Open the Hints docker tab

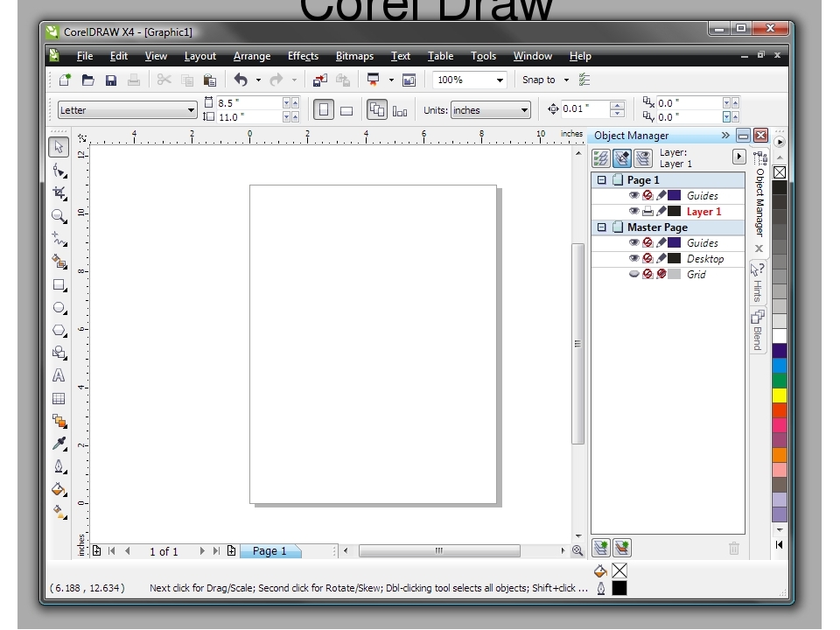(758, 283)
